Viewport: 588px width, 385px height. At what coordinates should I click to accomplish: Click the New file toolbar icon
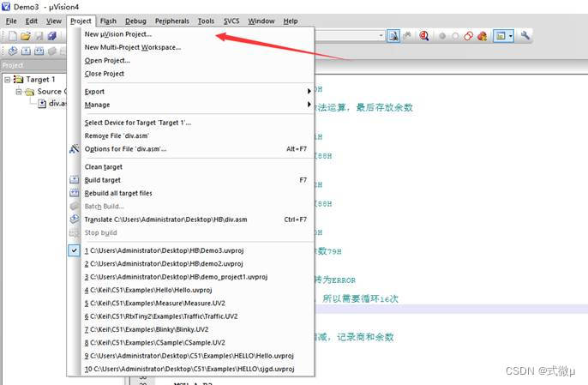click(x=12, y=36)
